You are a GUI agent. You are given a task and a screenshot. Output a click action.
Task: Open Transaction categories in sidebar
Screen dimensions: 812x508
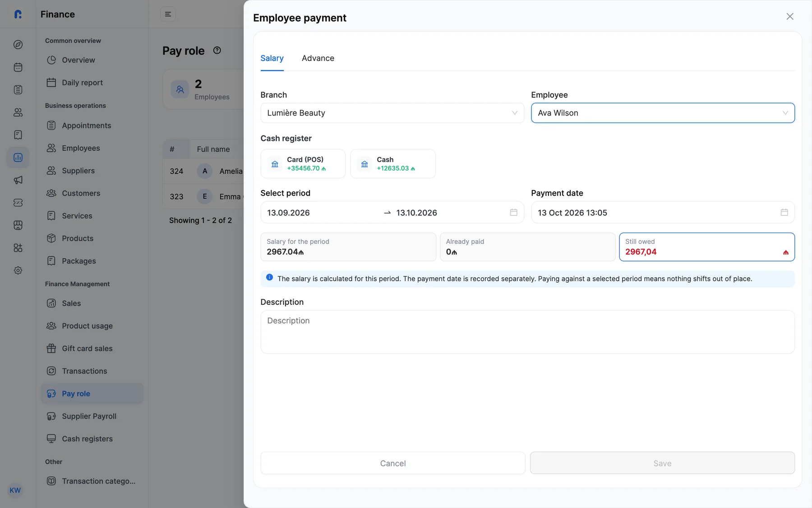[92, 481]
